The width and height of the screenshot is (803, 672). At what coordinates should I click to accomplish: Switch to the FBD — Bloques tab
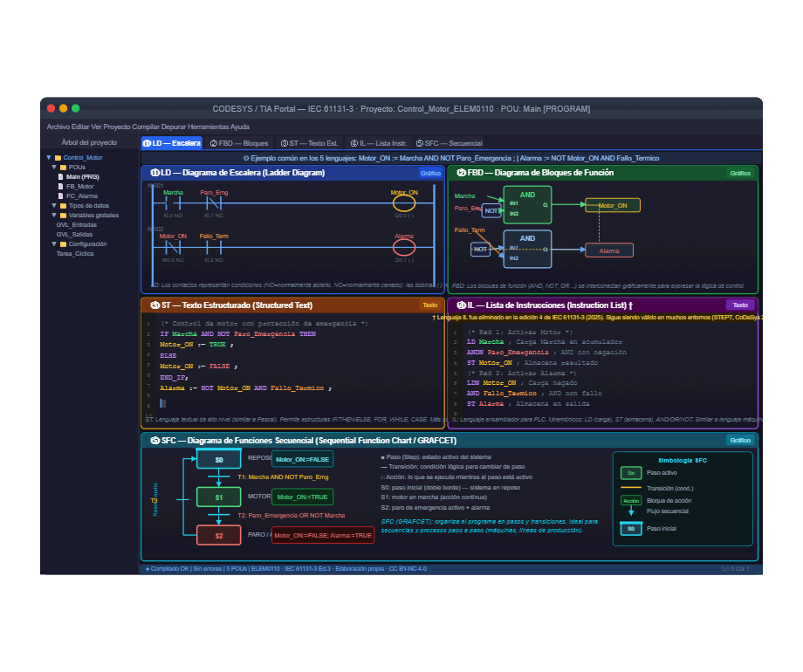click(x=239, y=143)
